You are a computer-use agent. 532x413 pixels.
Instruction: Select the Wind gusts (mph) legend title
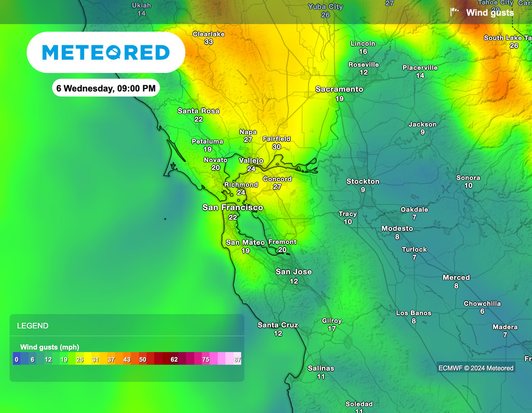[49, 347]
